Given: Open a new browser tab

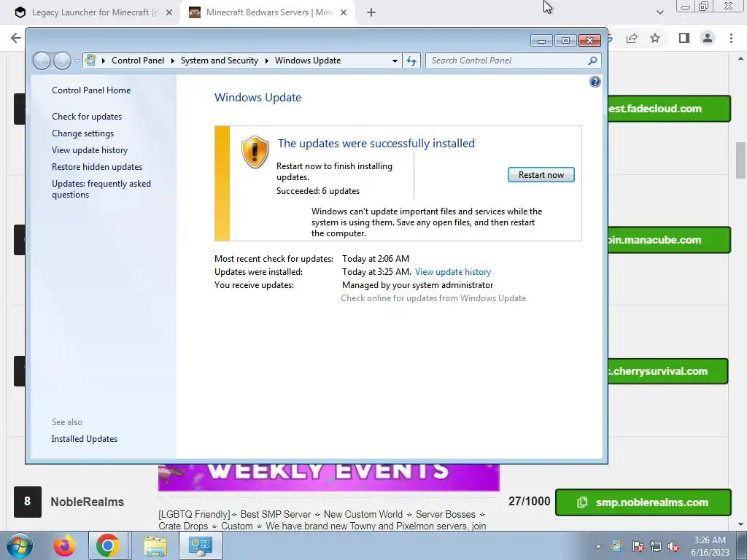Looking at the screenshot, I should [x=371, y=13].
